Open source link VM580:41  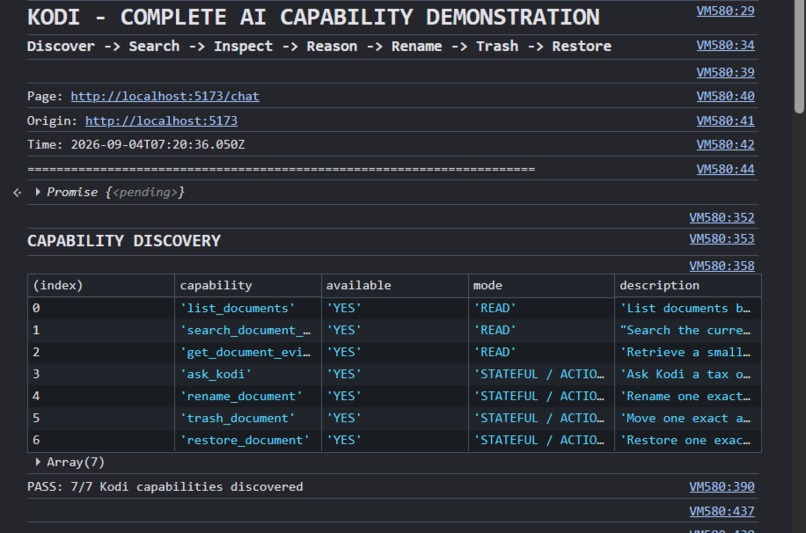[725, 121]
